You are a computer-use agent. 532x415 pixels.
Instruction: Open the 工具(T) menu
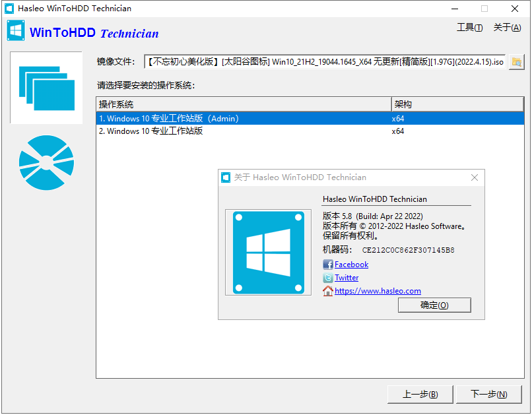pyautogui.click(x=469, y=28)
